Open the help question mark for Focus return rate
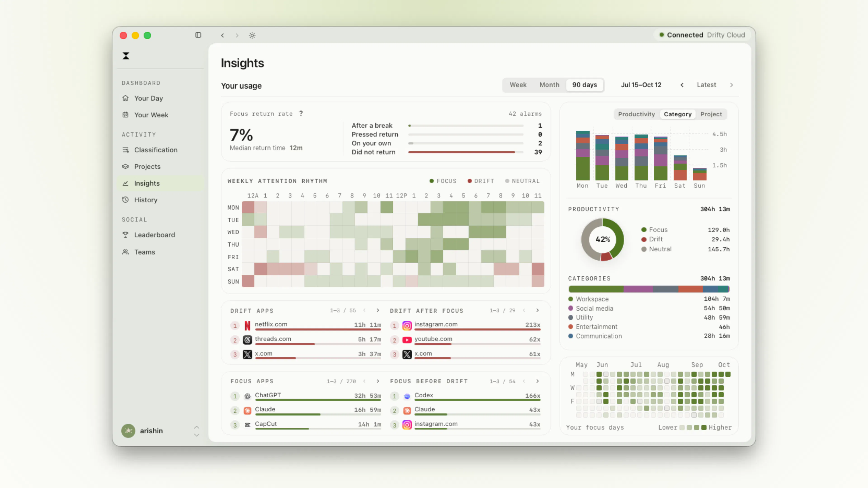 [x=301, y=113]
